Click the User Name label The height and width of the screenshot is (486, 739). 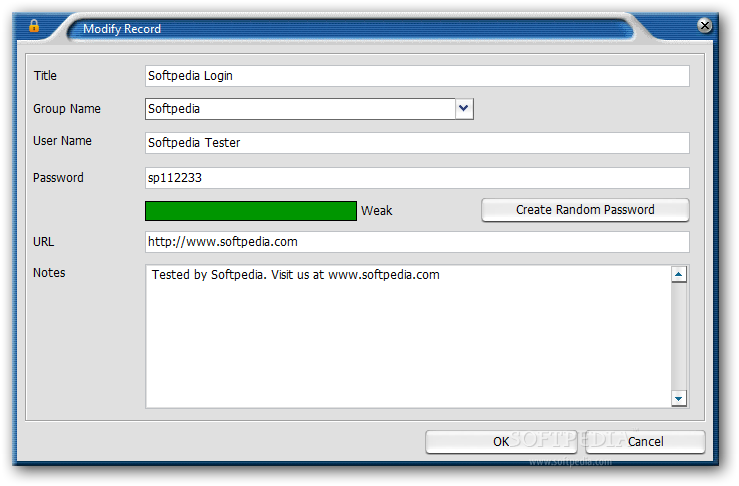point(62,141)
